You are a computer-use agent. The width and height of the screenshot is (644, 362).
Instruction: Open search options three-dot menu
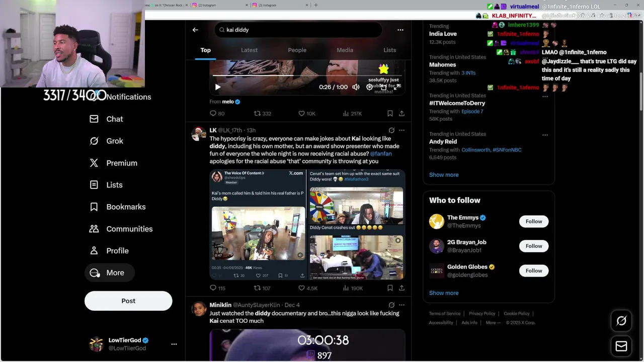tap(400, 30)
